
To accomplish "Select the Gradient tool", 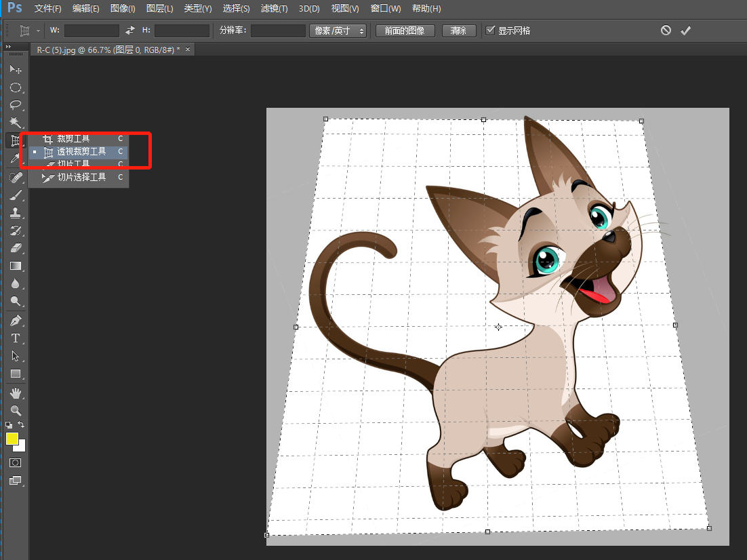I will coord(15,266).
